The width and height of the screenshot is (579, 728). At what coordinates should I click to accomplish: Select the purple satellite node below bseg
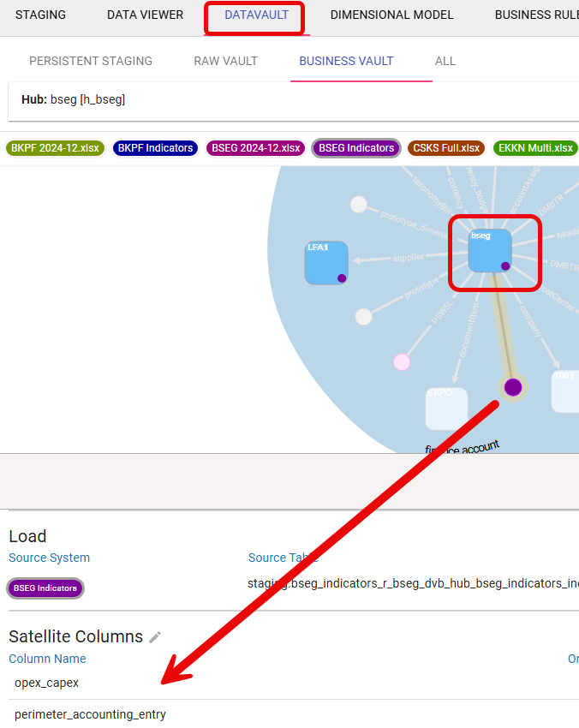513,387
